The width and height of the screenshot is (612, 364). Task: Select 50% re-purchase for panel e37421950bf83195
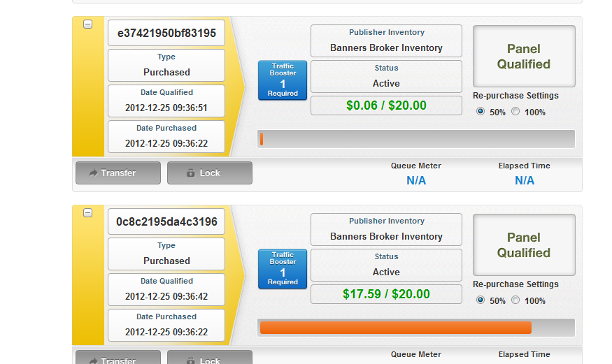(x=481, y=112)
